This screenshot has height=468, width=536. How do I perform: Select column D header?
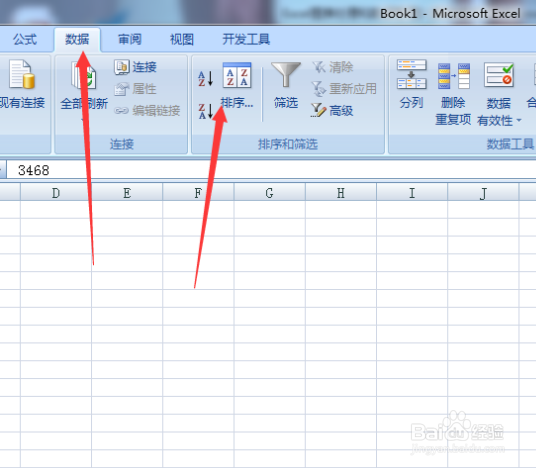click(56, 193)
